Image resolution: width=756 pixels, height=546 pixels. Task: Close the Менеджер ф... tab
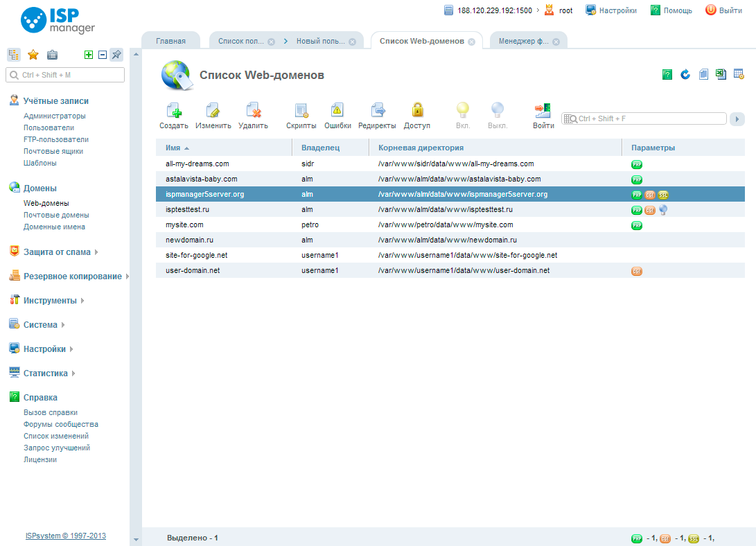tap(556, 42)
